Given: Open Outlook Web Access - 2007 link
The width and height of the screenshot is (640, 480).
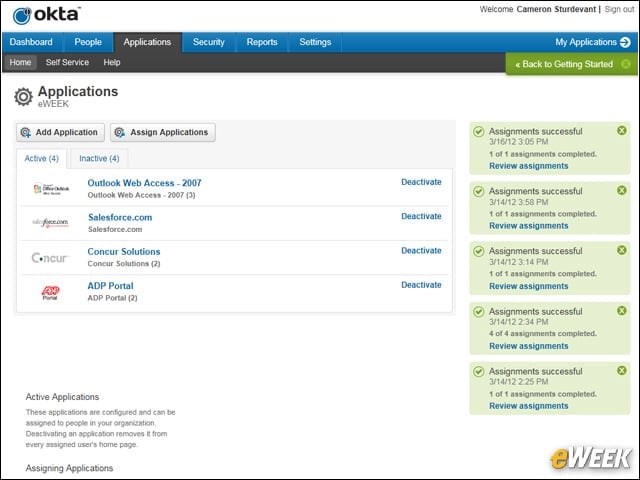Looking at the screenshot, I should 144,183.
